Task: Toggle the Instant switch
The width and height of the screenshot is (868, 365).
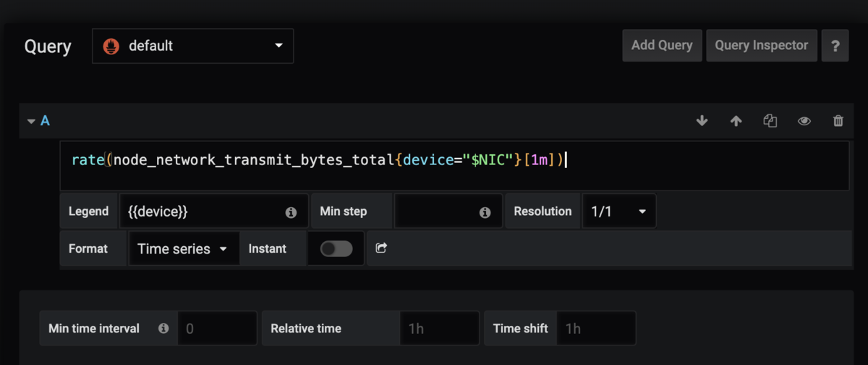Action: [336, 248]
